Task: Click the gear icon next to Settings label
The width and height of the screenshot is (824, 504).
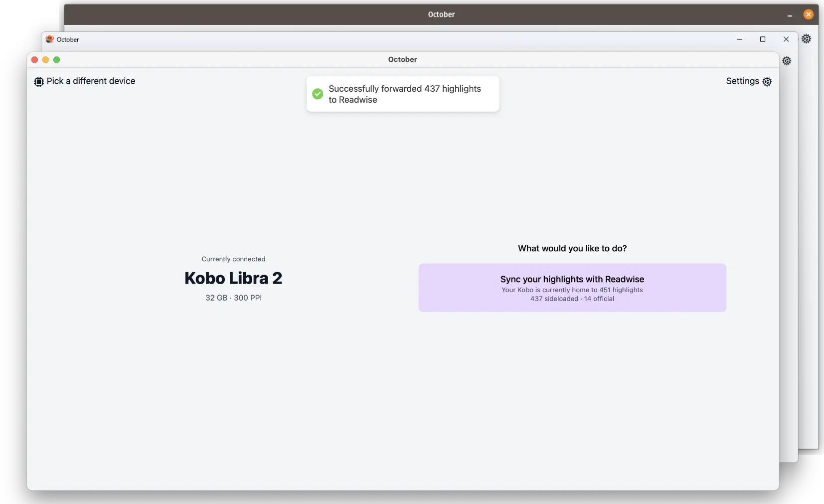Action: [x=767, y=82]
